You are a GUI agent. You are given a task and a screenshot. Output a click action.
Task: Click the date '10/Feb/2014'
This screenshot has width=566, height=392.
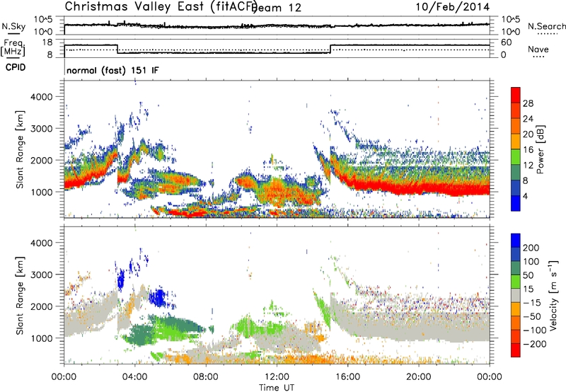coord(453,7)
